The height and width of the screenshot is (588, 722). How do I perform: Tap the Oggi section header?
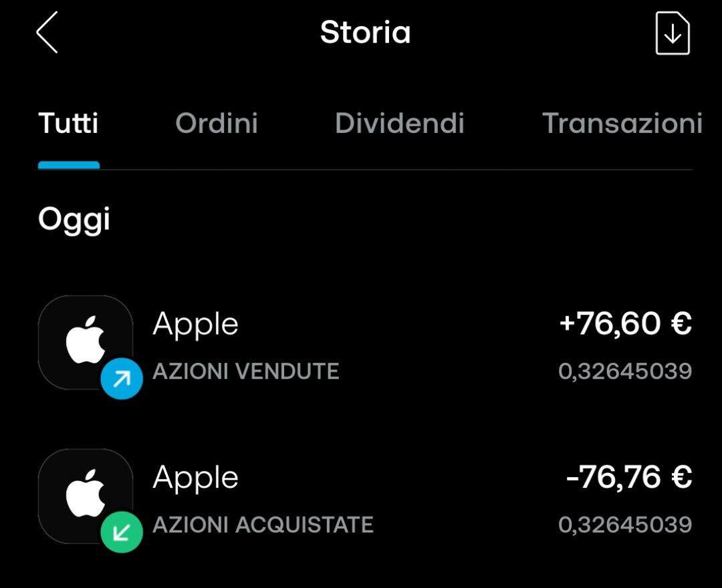click(74, 219)
